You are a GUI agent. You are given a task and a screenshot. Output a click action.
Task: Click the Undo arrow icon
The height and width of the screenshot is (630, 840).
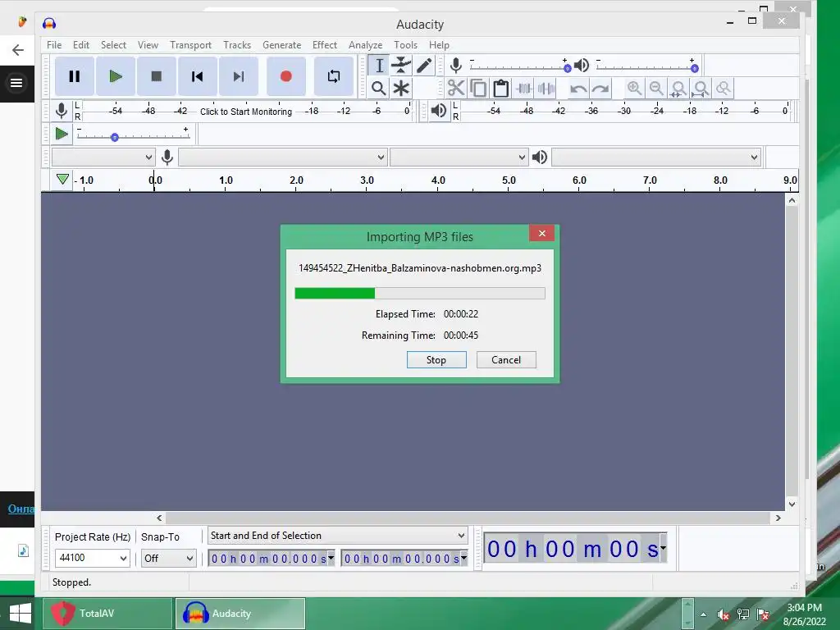(578, 89)
